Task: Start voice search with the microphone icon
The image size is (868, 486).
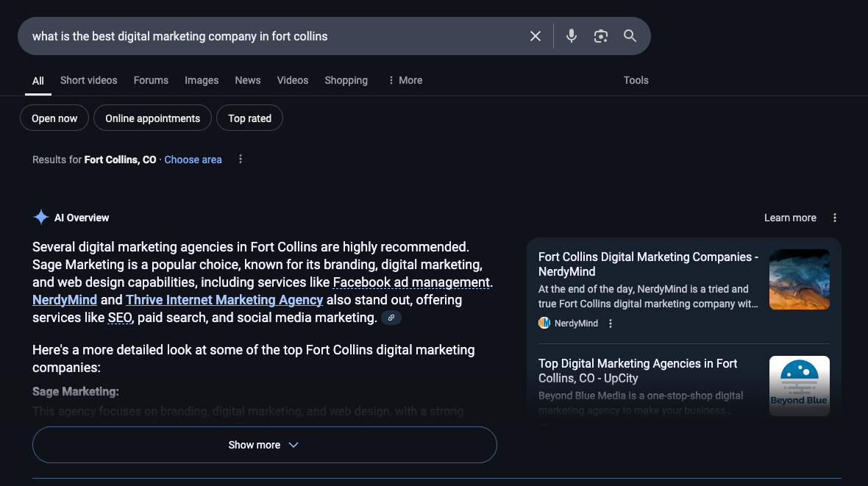Action: (572, 35)
